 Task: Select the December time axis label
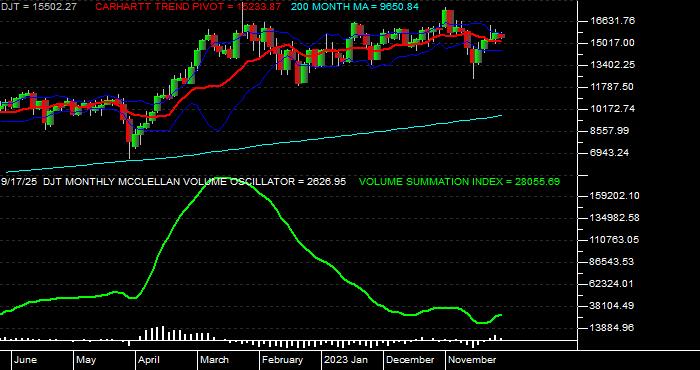click(x=410, y=360)
